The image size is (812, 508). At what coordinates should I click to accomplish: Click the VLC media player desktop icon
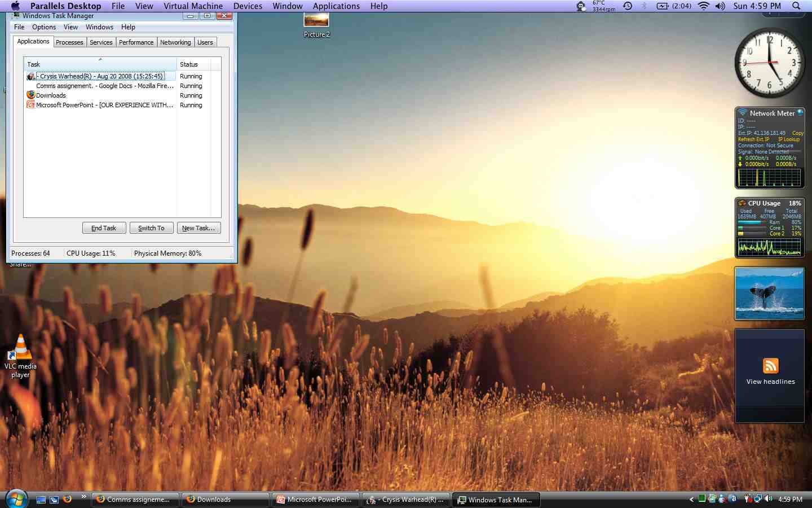click(x=20, y=356)
